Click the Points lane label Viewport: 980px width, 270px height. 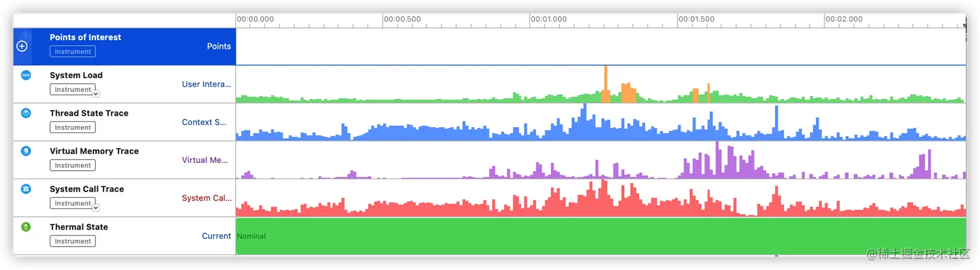click(x=219, y=46)
